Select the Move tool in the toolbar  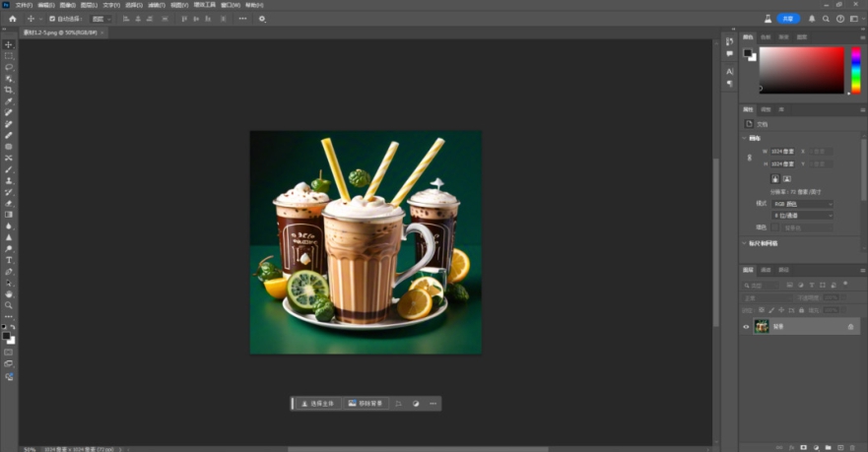9,44
